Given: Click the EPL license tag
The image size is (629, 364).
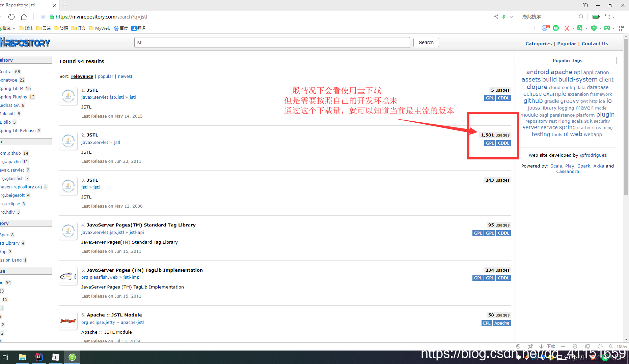Looking at the screenshot, I should click(487, 323).
